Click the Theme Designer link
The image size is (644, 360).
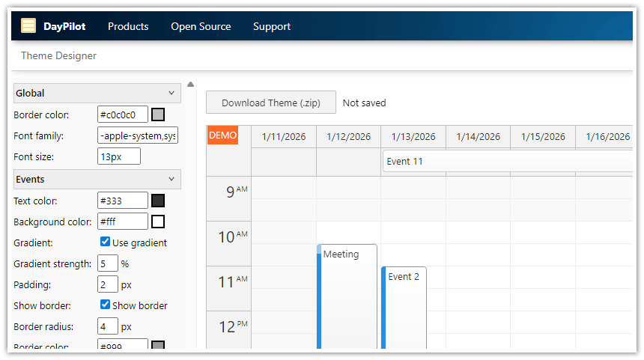(58, 55)
